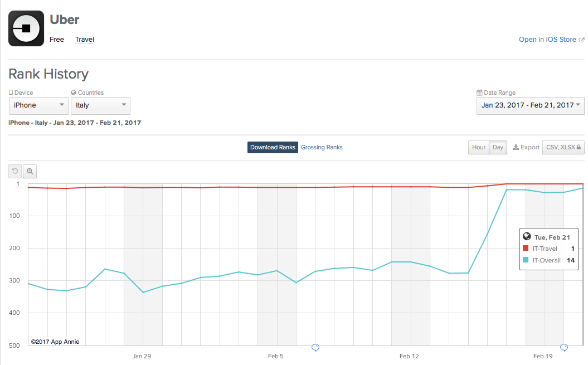
Task: Click the Feb 12 axis label
Action: [x=409, y=356]
